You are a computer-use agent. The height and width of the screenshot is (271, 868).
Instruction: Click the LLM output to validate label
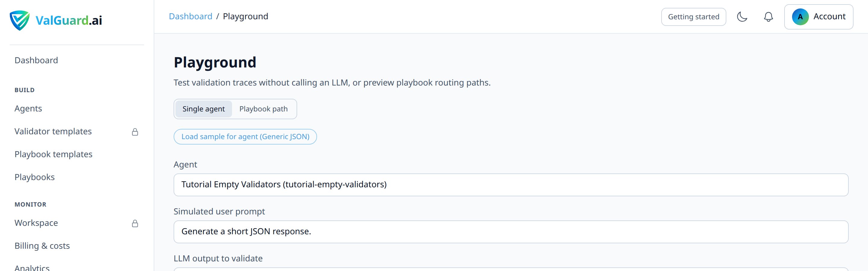(x=218, y=259)
